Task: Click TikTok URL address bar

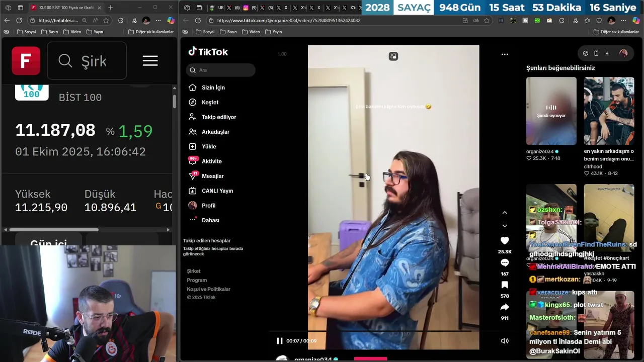Action: (289, 21)
